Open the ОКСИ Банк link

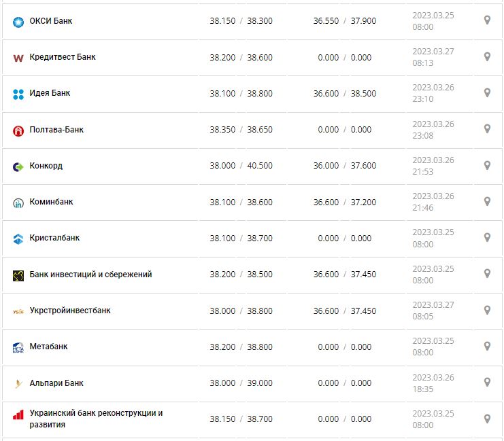[x=51, y=21]
